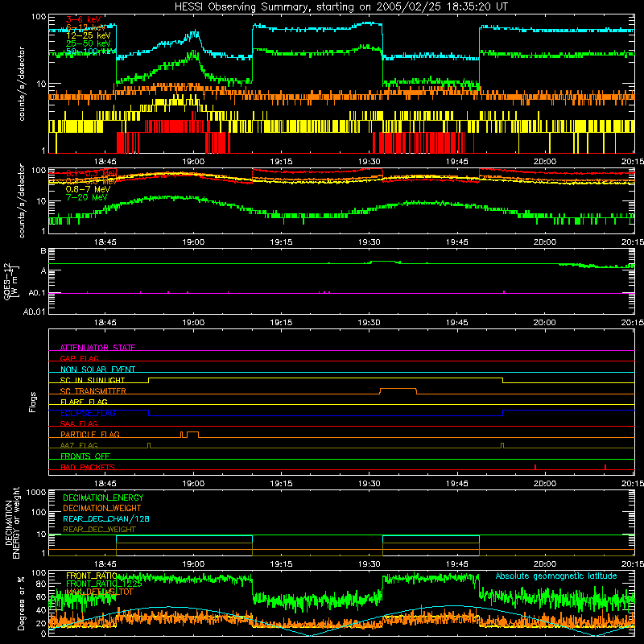644x644 pixels.
Task: Select the ECLIPSE_FLAG label
Action: [88, 413]
